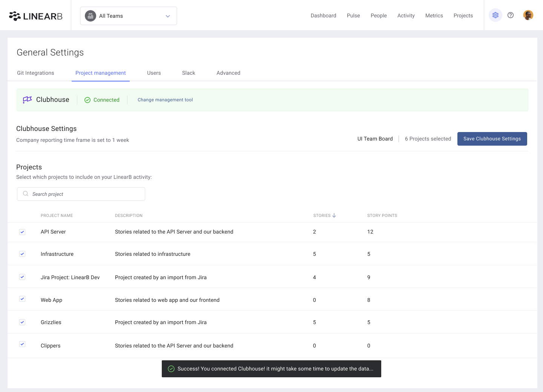
Task: Click the API Server project name
Action: point(53,232)
